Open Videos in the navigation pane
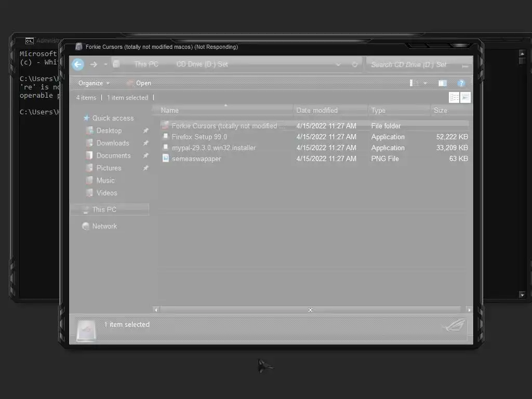 pos(107,193)
